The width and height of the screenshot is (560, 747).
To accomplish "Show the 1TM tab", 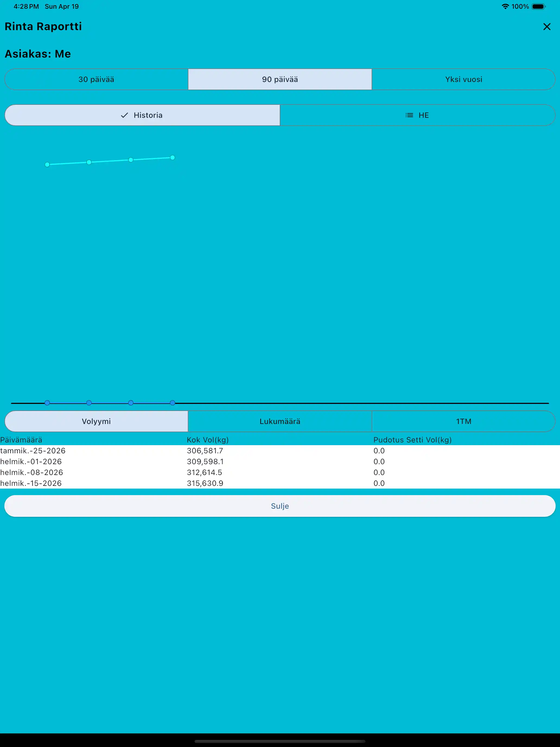I will [x=463, y=421].
